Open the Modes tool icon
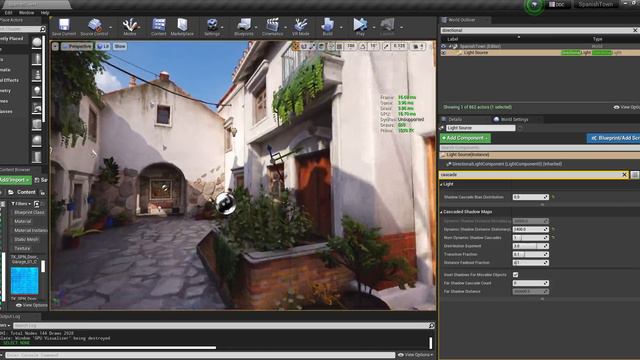The height and width of the screenshot is (360, 640). [x=130, y=25]
